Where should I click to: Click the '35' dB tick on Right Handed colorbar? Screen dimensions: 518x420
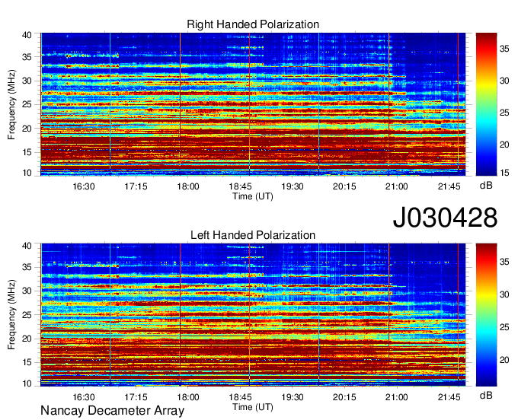click(504, 49)
